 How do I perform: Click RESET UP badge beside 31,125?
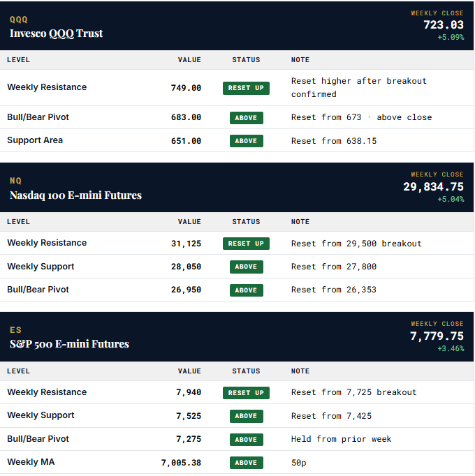pyautogui.click(x=246, y=244)
